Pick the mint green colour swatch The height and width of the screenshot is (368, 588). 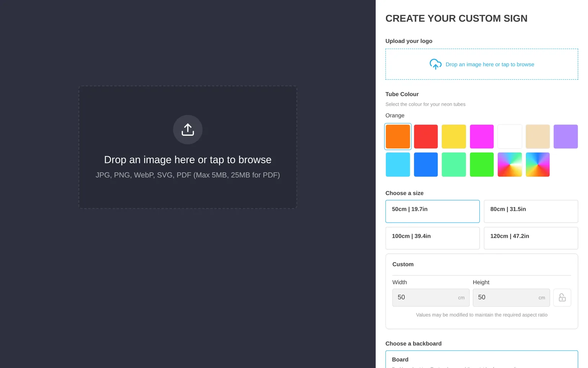[x=454, y=164]
